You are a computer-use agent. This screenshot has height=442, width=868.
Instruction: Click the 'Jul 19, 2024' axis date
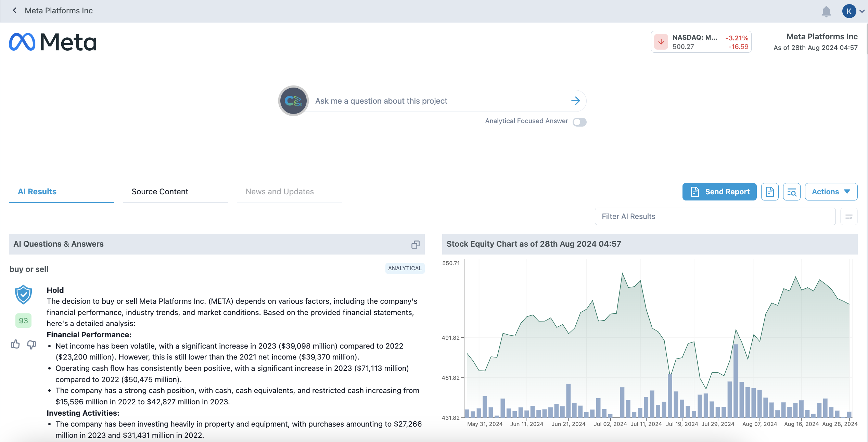[682, 424]
